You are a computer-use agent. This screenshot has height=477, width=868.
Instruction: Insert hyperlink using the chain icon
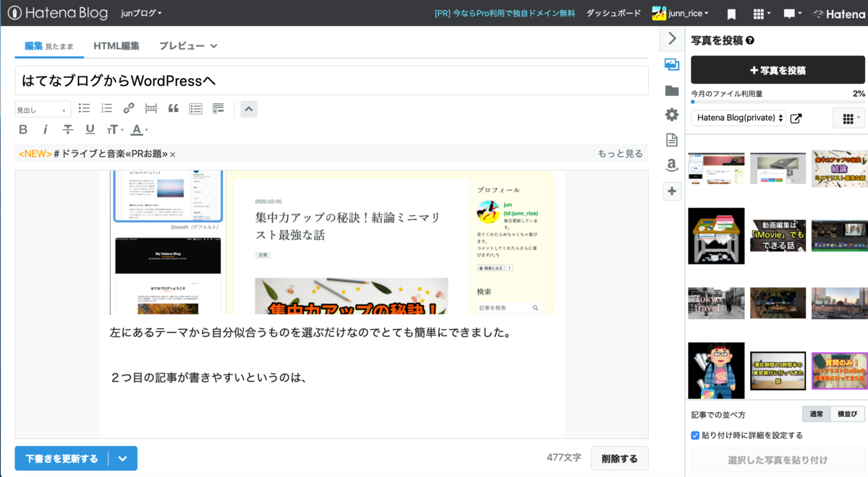[129, 108]
